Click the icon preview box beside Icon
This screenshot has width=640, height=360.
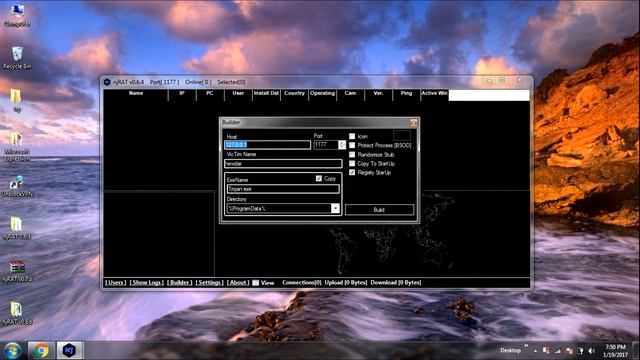[x=402, y=136]
